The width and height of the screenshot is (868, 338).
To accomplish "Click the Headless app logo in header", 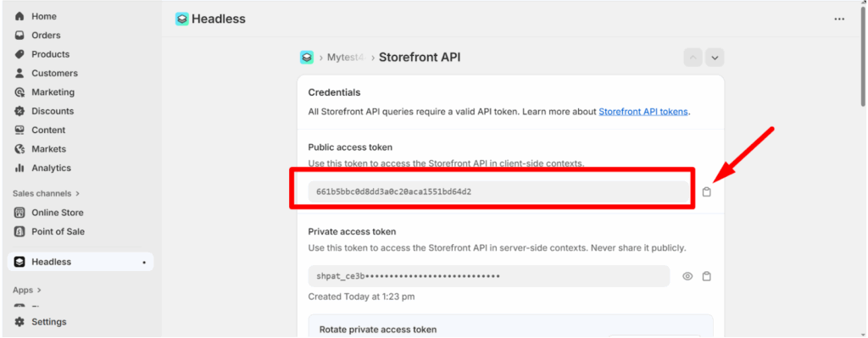I will click(x=181, y=19).
